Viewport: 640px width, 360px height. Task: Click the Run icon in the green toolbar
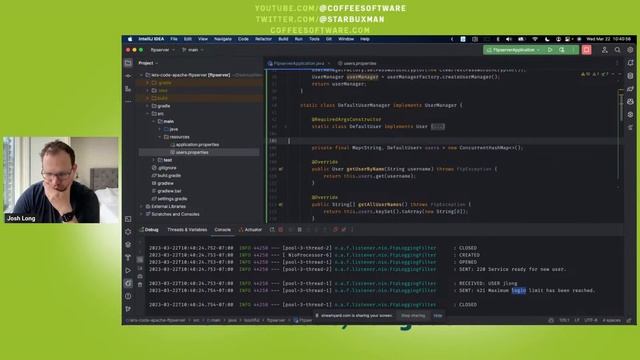coord(550,50)
